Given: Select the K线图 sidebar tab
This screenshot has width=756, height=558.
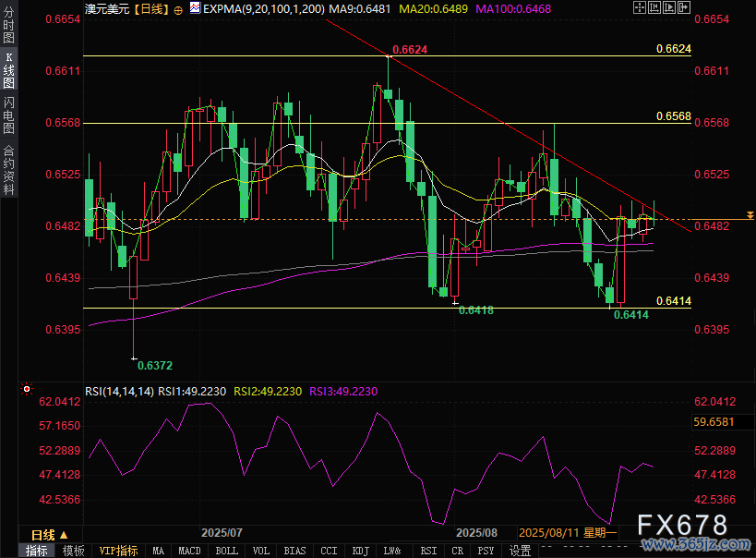Looking at the screenshot, I should tap(8, 70).
